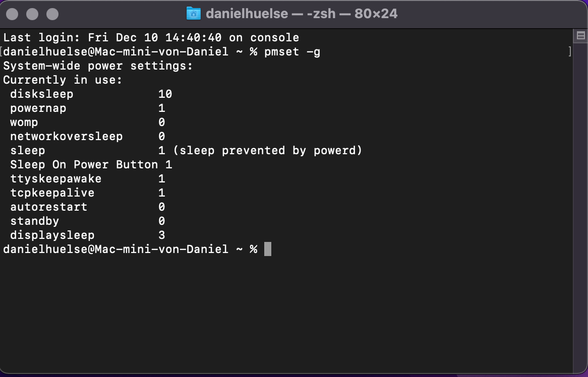
Task: Click the Last login line
Action: pos(151,38)
